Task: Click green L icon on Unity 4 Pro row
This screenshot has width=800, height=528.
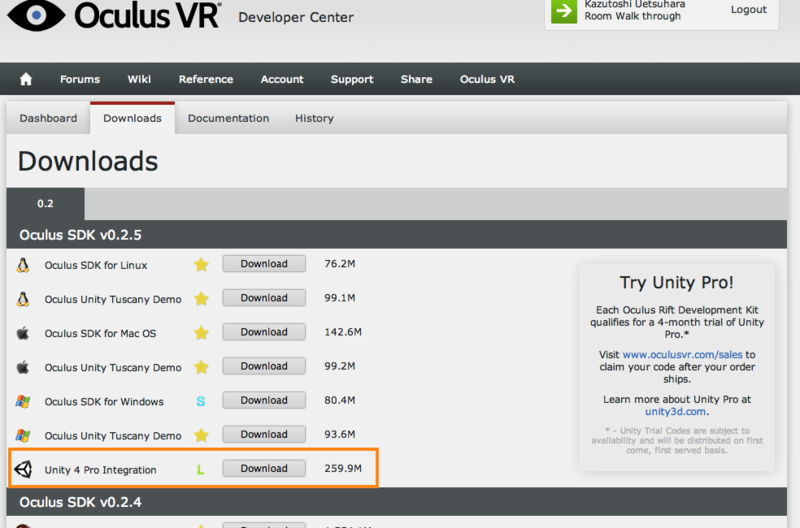Action: 201,469
